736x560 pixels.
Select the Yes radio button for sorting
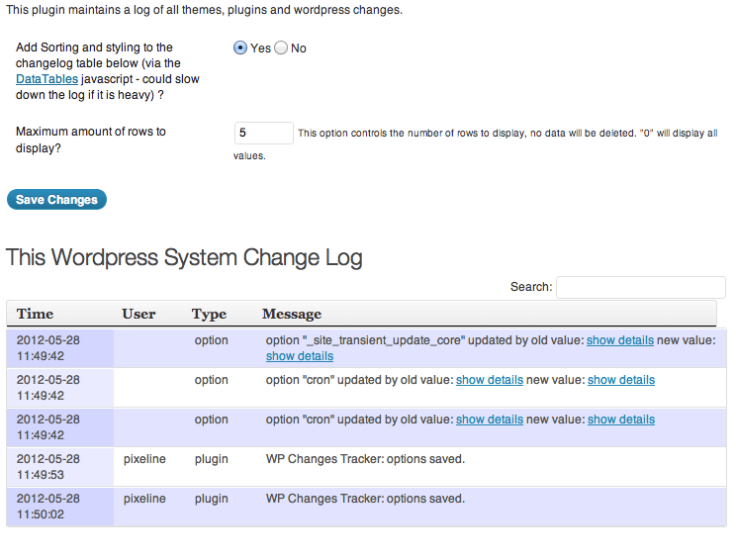click(x=240, y=47)
